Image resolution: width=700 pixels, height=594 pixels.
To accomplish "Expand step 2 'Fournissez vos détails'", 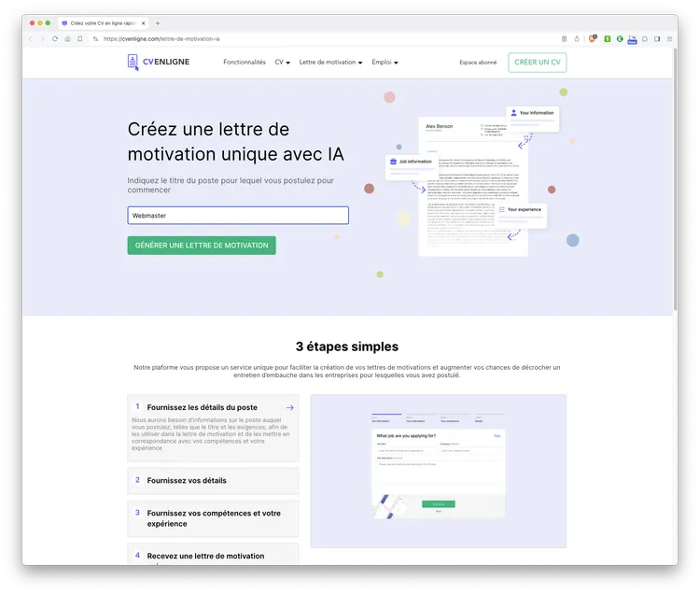I will pyautogui.click(x=213, y=481).
